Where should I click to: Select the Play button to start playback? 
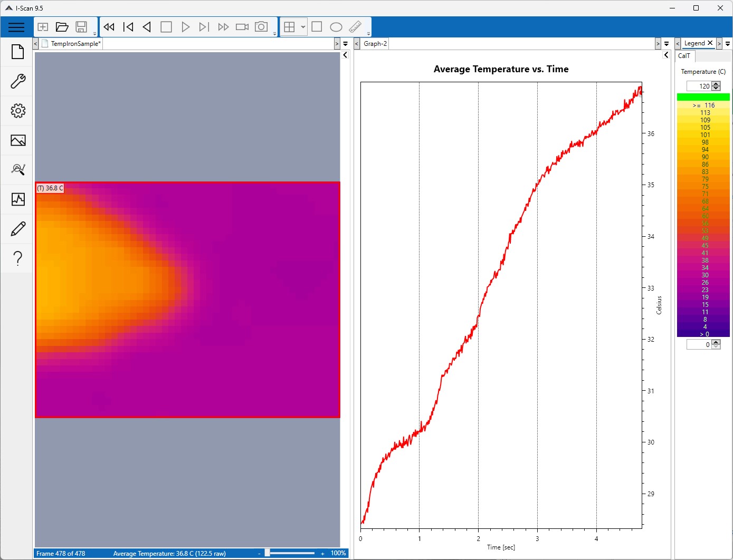(185, 26)
